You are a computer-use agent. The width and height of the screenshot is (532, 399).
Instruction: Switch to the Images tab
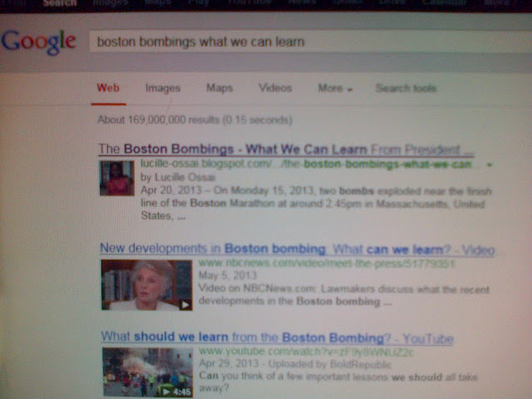click(x=163, y=88)
